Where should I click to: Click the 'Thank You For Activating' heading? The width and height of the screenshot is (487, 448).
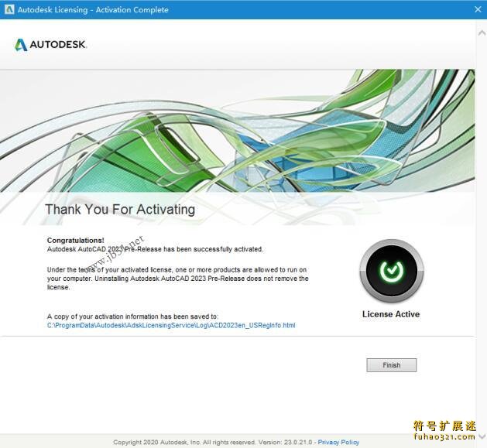tap(120, 209)
